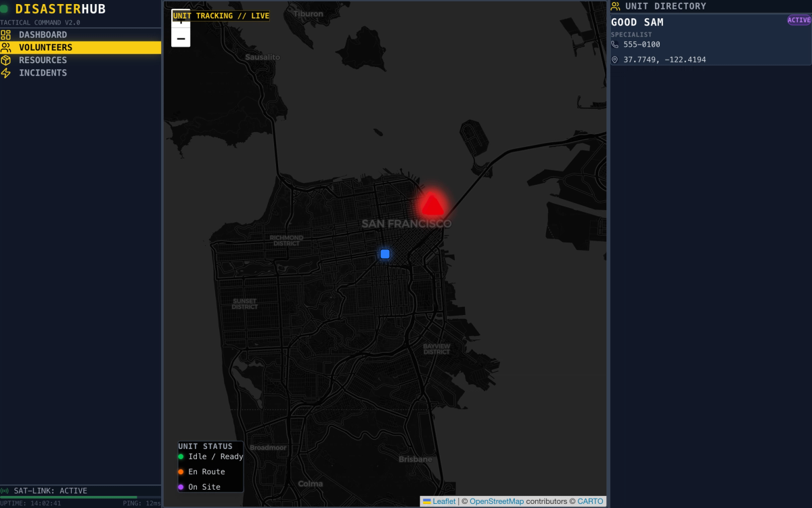Click the green status dot beside logo

coord(5,9)
